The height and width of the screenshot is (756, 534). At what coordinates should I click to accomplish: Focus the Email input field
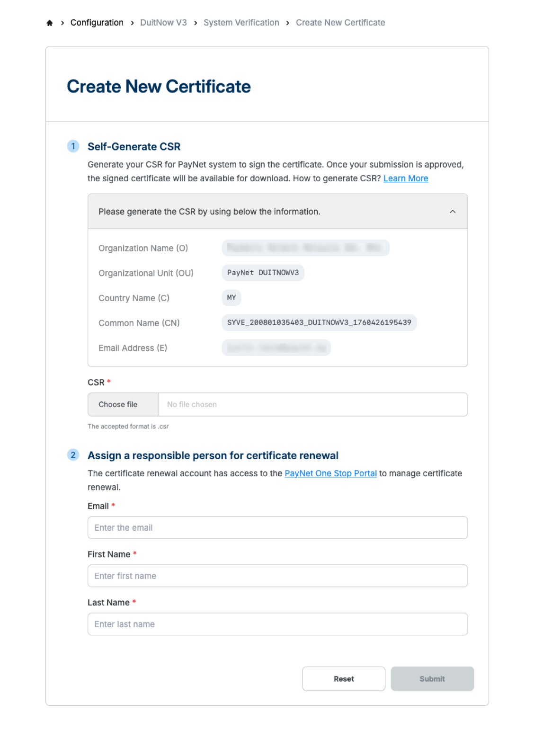(x=277, y=527)
